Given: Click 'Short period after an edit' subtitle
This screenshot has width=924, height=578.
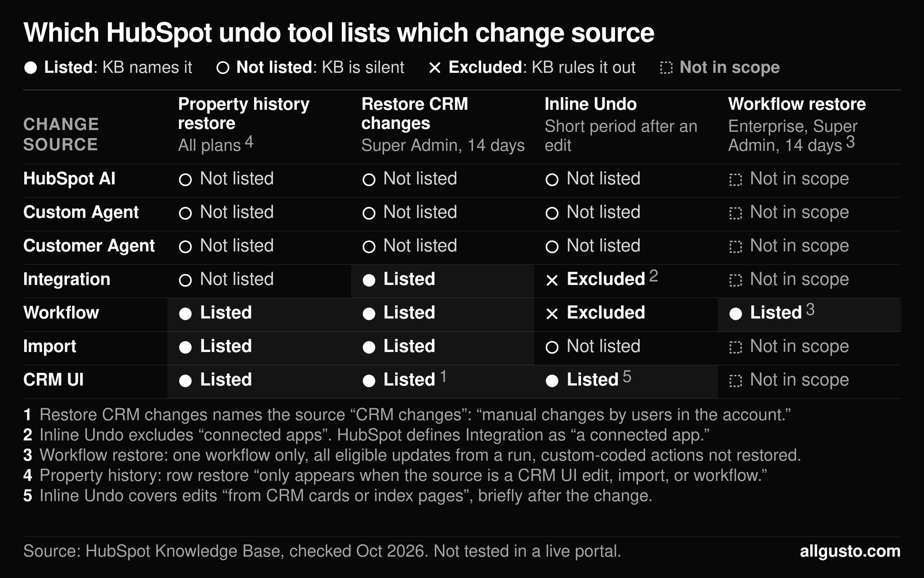Looking at the screenshot, I should [x=621, y=136].
